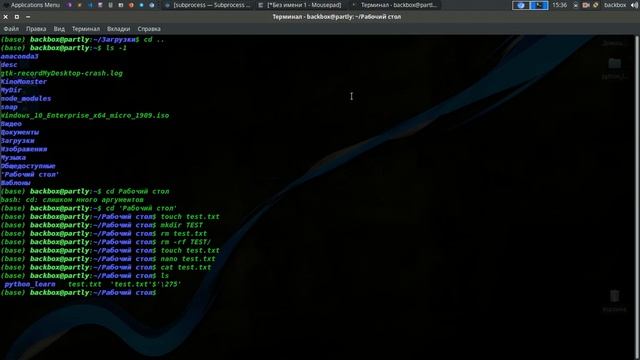The height and width of the screenshot is (360, 640).
Task: Click 'gtk-recordMyDesktop-crash.log' in the listing
Action: (61, 73)
